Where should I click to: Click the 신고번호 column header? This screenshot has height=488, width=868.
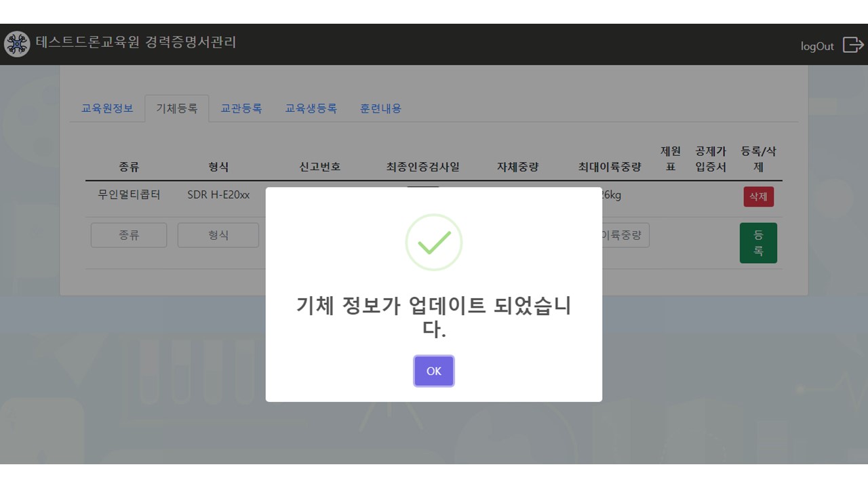tap(319, 167)
